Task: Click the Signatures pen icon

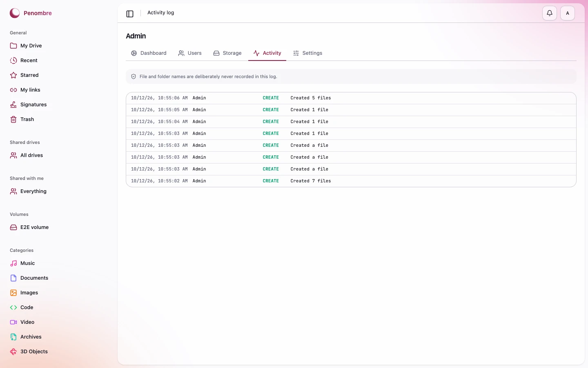Action: coord(13,105)
